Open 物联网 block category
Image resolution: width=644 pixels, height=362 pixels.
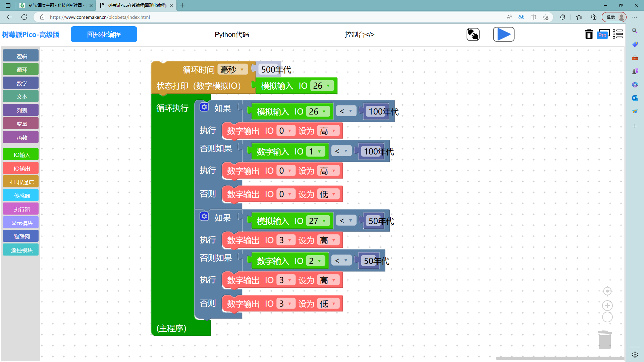click(21, 236)
